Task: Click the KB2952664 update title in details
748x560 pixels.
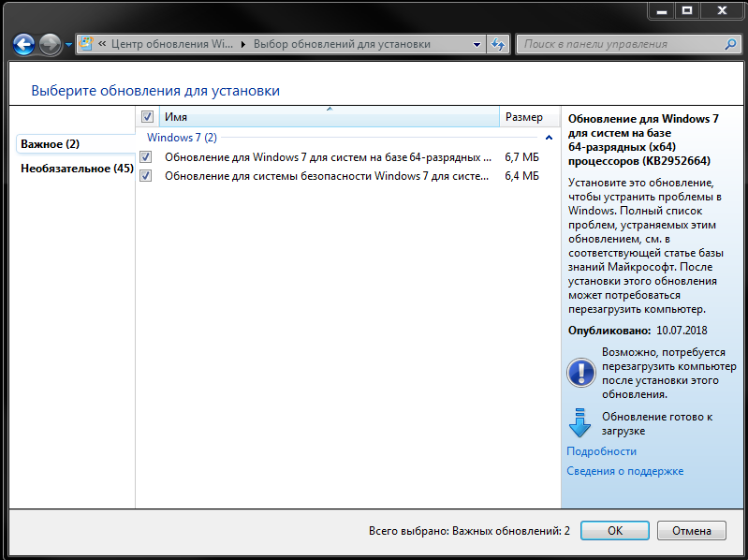Action: click(x=643, y=140)
